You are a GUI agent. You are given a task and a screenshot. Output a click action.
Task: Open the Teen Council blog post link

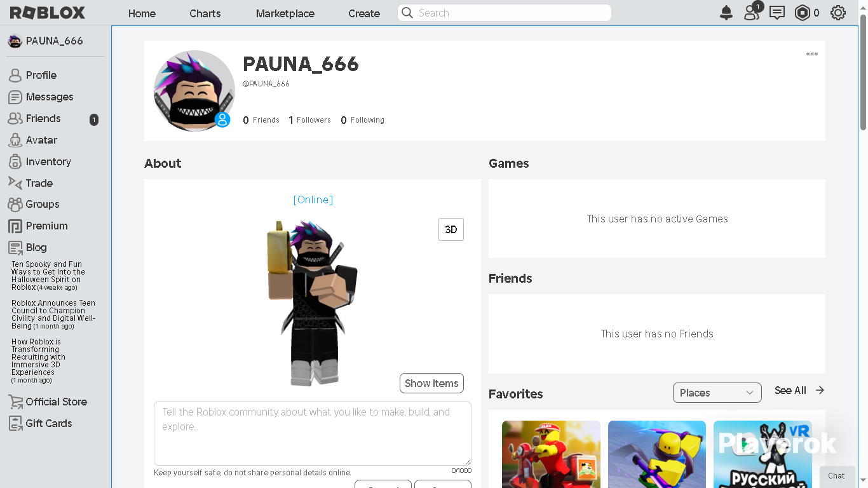click(x=53, y=315)
